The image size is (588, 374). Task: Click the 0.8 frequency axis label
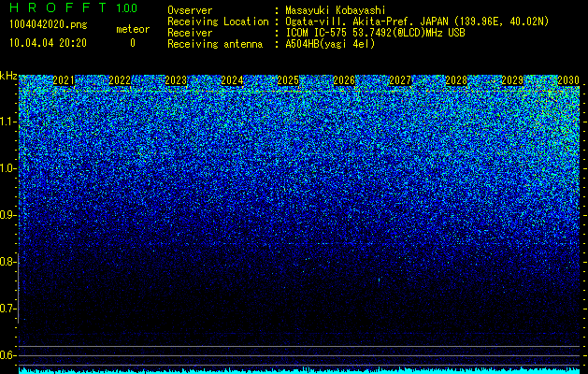(8, 262)
